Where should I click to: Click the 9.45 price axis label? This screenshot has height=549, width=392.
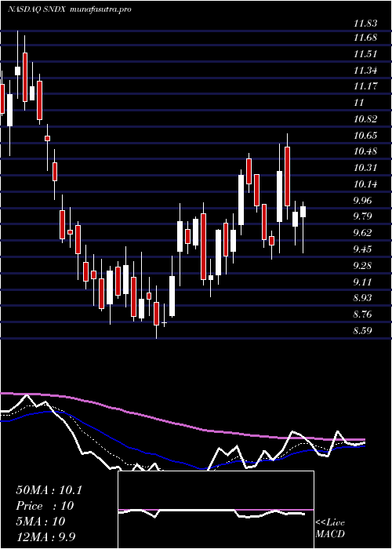point(363,249)
